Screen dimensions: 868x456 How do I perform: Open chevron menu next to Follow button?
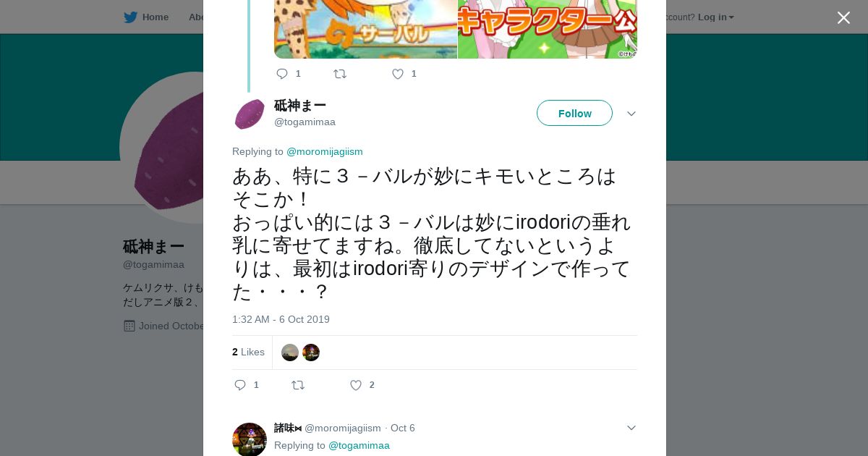pyautogui.click(x=631, y=114)
